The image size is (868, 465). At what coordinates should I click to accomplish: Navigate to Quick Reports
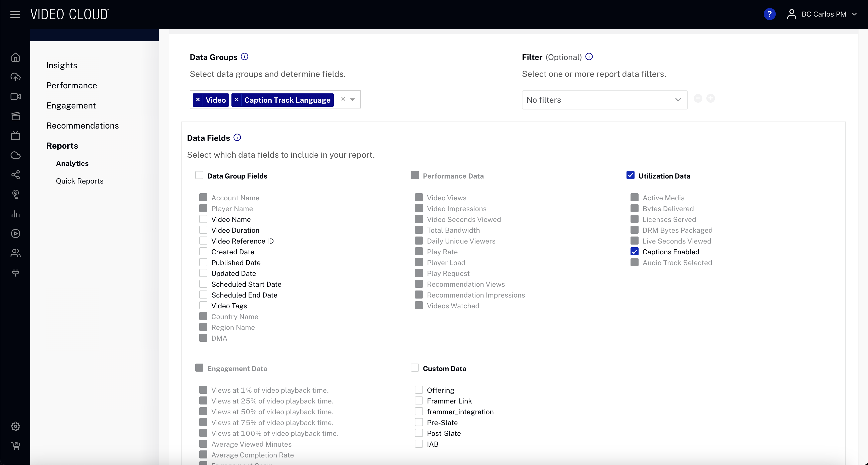click(x=79, y=181)
